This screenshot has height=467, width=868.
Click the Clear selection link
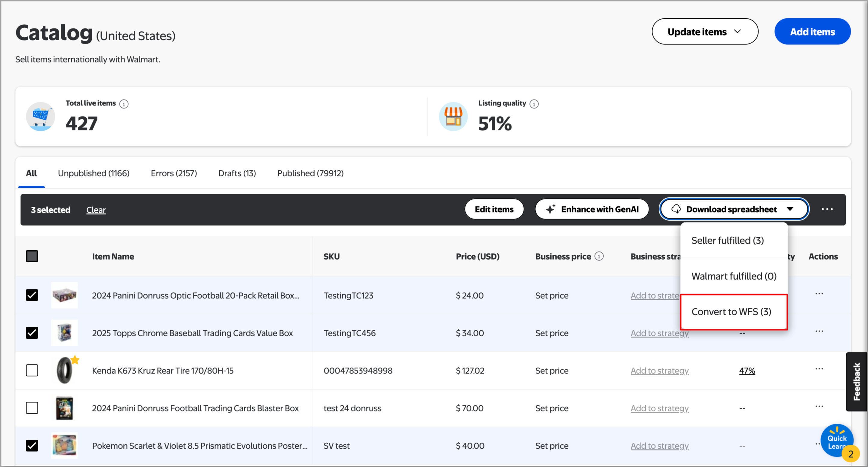[x=96, y=210]
